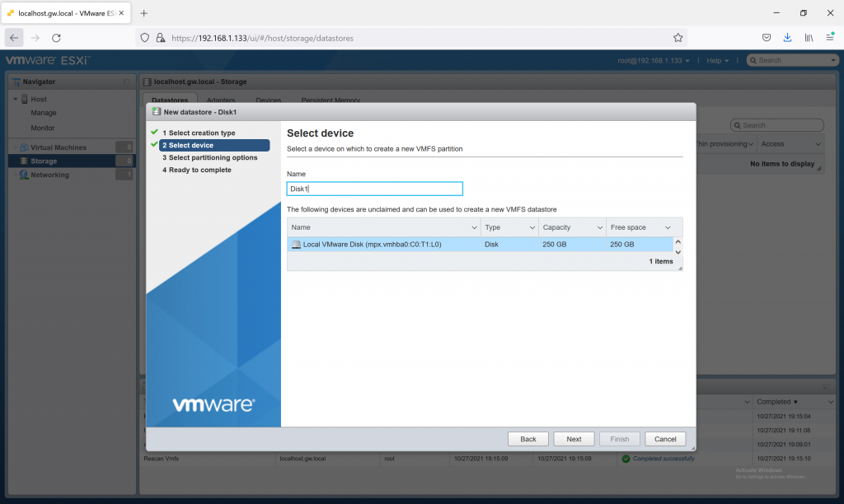Image resolution: width=844 pixels, height=504 pixels.
Task: Open Free space column dropdown arrow
Action: [668, 227]
